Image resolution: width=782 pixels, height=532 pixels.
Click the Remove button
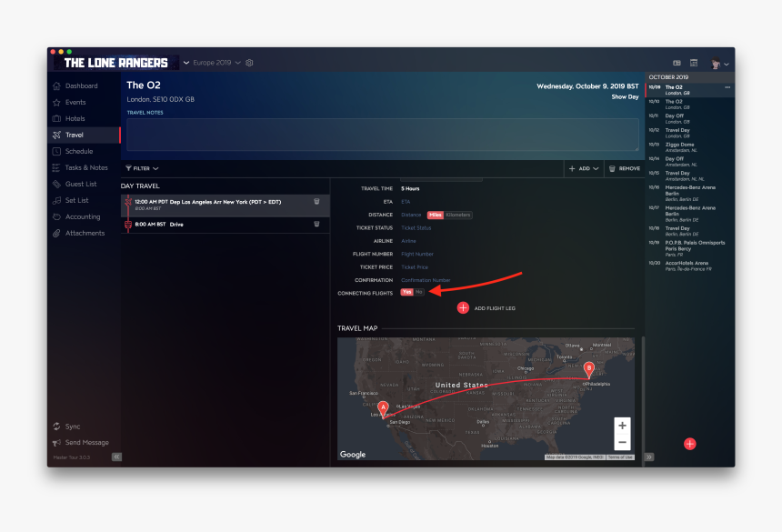pyautogui.click(x=625, y=168)
